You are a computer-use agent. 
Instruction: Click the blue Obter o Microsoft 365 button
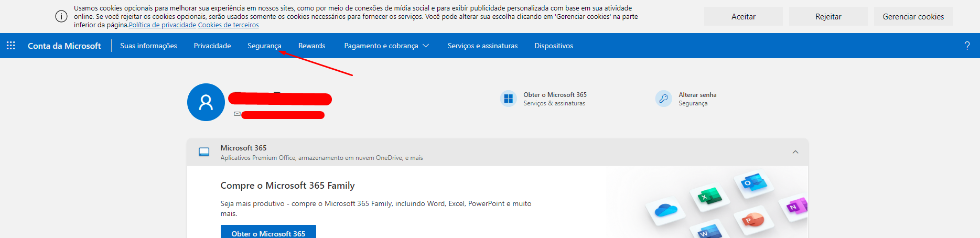point(268,232)
